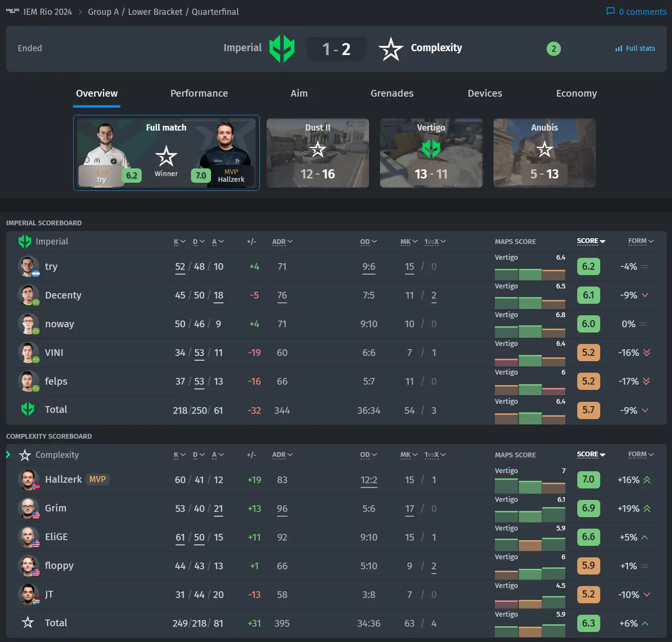
Task: Click floppy's player avatar
Action: [x=28, y=566]
